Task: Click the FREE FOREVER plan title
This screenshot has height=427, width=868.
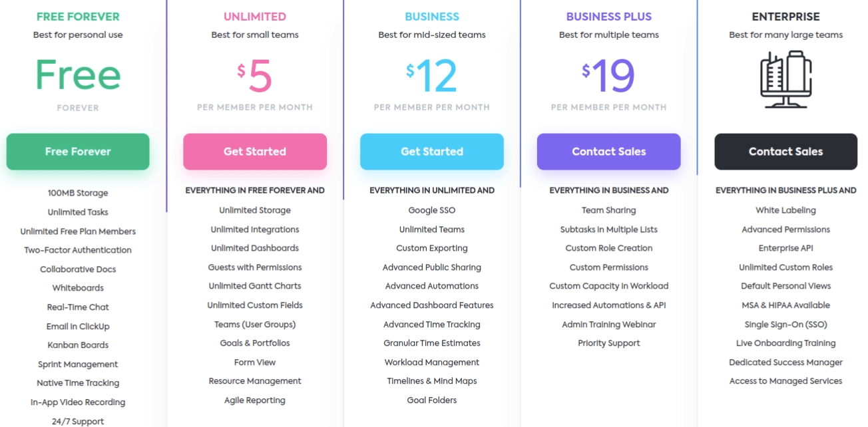Action: click(78, 17)
